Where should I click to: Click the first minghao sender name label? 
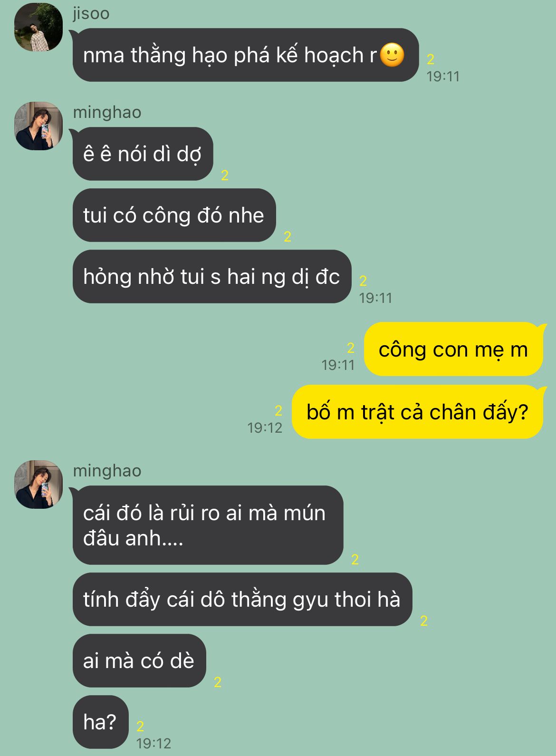tap(107, 113)
